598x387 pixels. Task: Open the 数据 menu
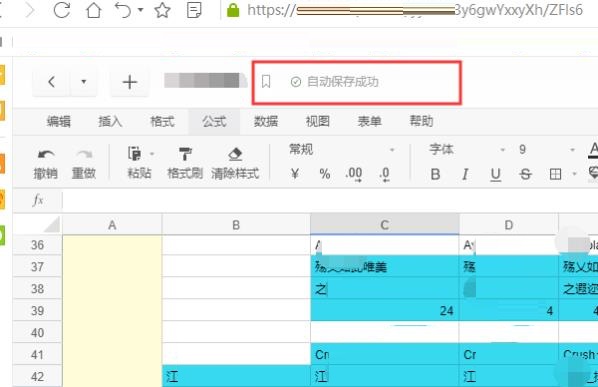(266, 122)
